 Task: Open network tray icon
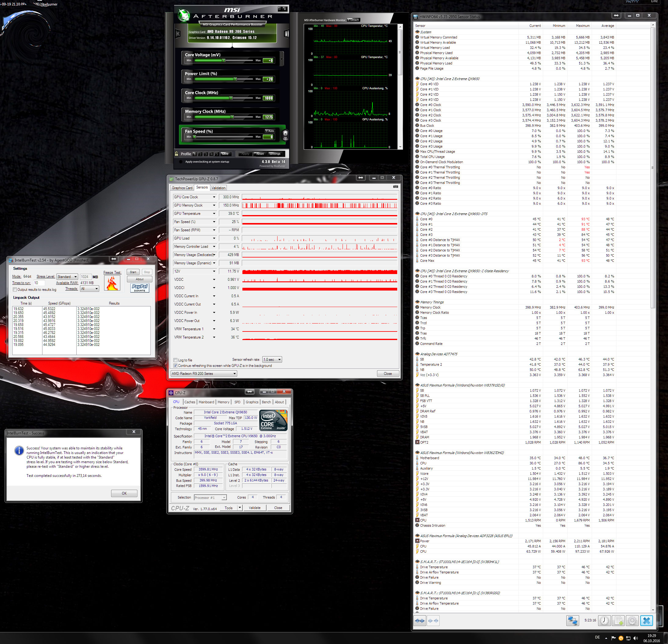pos(628,638)
